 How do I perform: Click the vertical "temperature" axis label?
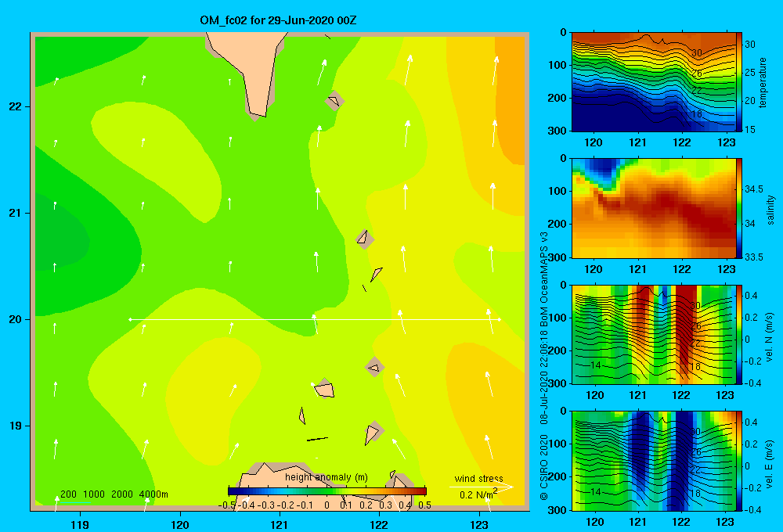tap(763, 82)
